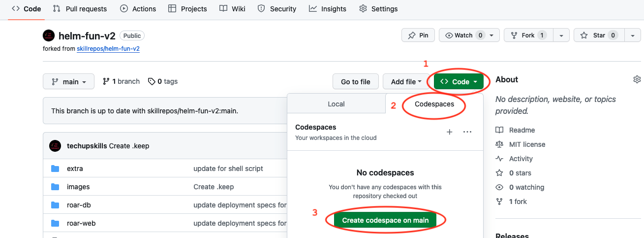This screenshot has width=644, height=238.
Task: Click the Watch button
Action: click(x=469, y=35)
